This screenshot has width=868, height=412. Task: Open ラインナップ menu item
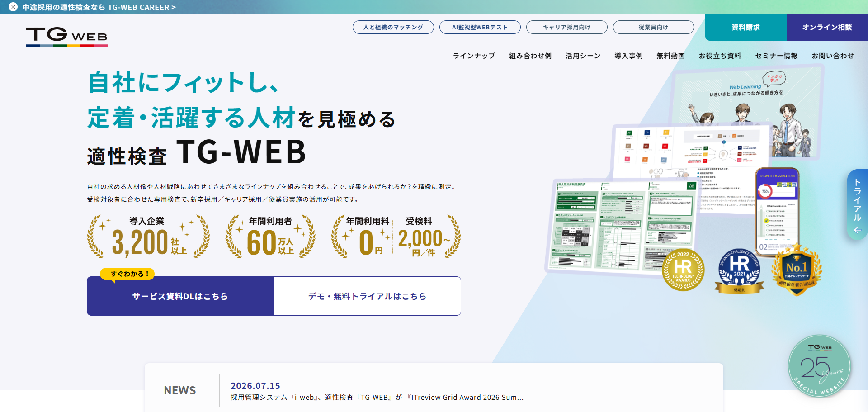(x=474, y=56)
